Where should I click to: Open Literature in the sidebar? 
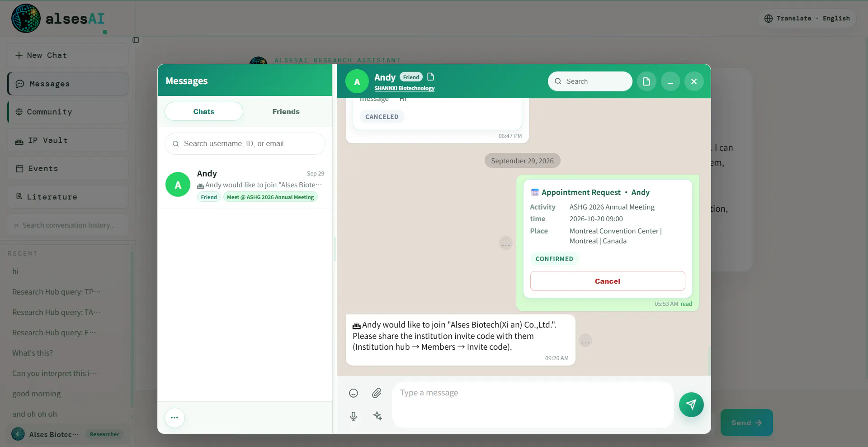coord(68,197)
